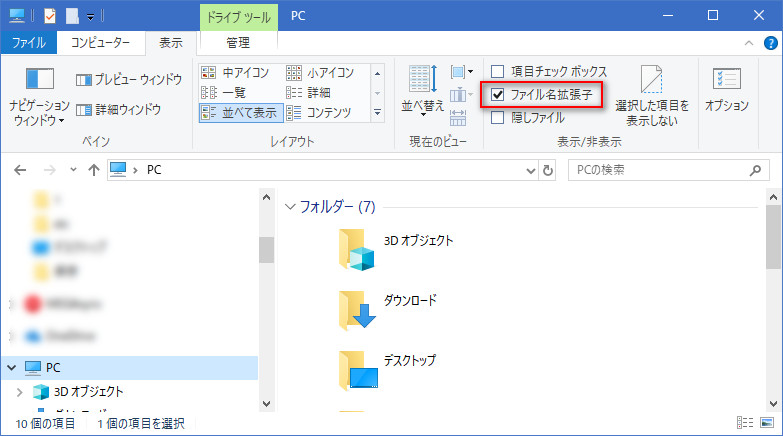Enable the 項目チェック ボックス checkbox
The width and height of the screenshot is (783, 436).
click(x=498, y=72)
